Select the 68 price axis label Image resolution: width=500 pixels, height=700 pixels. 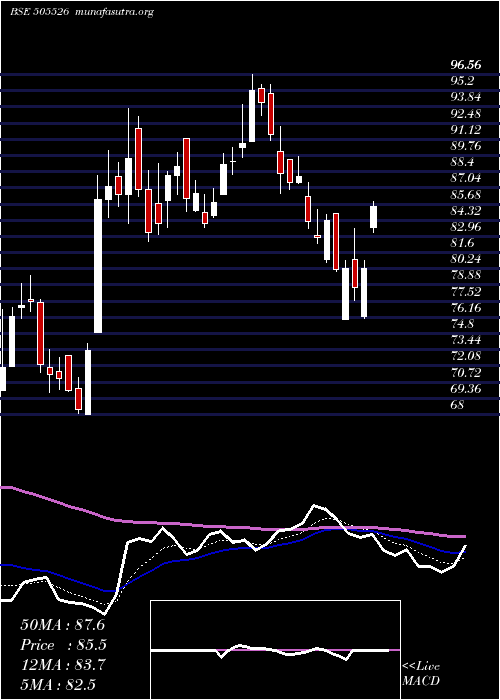point(458,405)
